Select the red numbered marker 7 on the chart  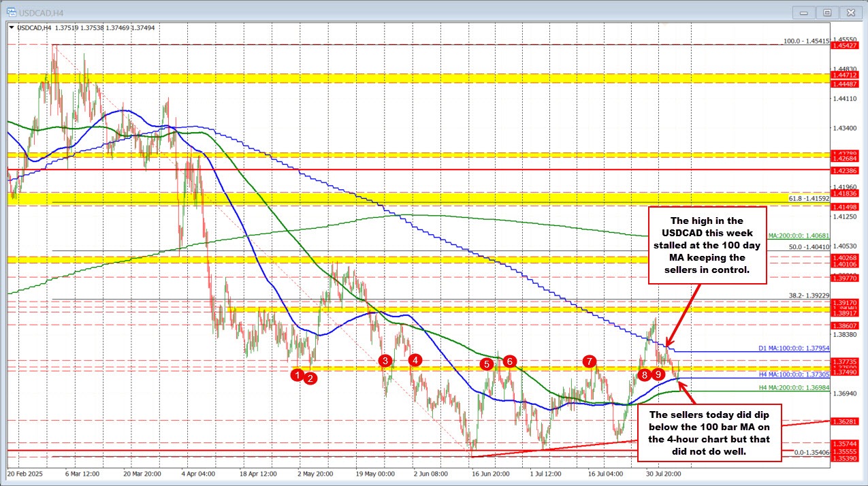(x=590, y=361)
